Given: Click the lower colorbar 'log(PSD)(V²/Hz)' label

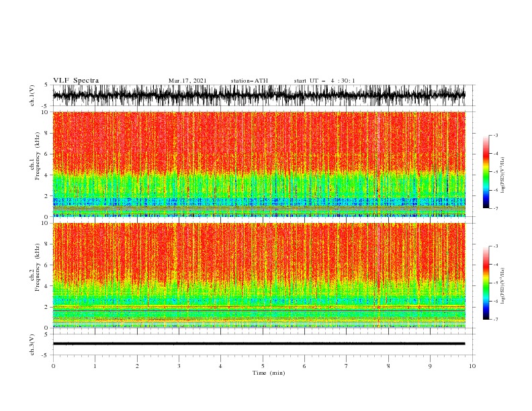Looking at the screenshot, I should point(502,285).
